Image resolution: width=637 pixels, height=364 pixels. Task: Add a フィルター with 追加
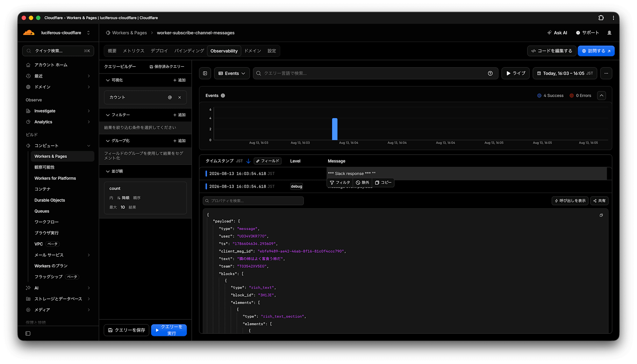pos(179,115)
